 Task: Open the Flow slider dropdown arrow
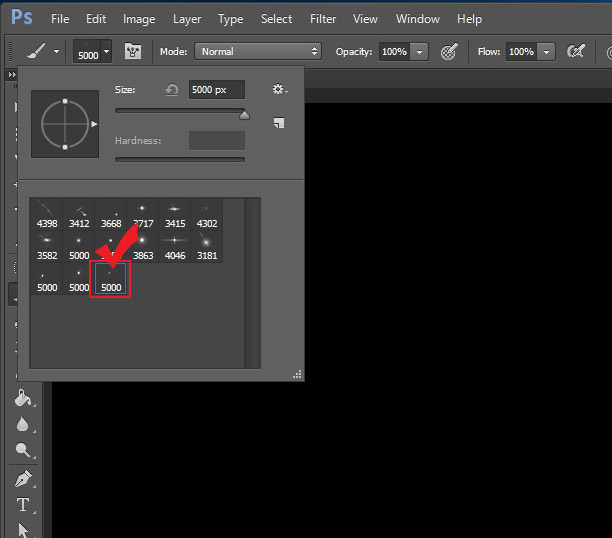click(x=546, y=52)
